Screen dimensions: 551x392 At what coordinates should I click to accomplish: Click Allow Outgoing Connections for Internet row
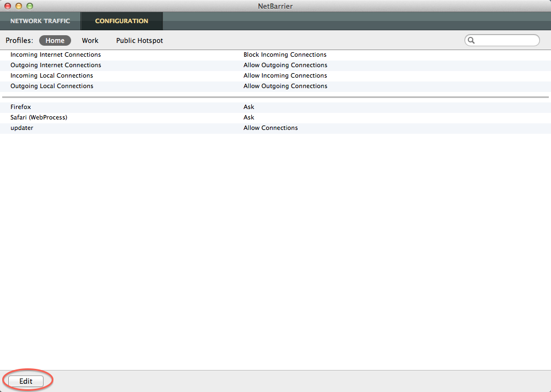point(285,66)
